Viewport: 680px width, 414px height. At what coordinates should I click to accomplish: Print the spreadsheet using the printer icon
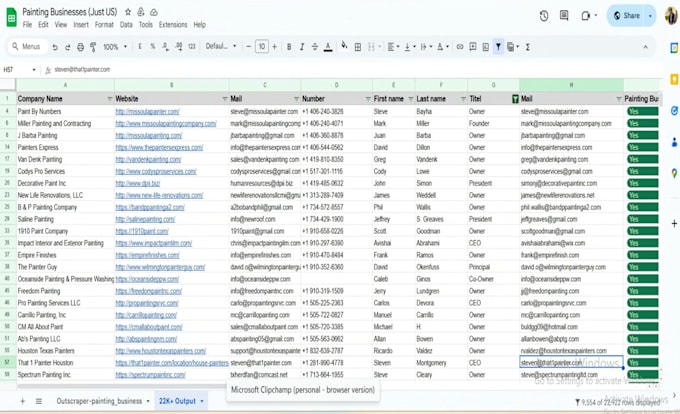click(x=80, y=47)
